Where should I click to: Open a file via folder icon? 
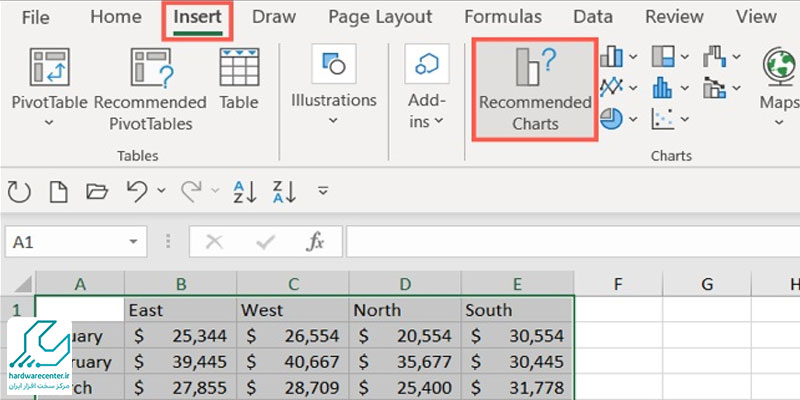pos(97,192)
